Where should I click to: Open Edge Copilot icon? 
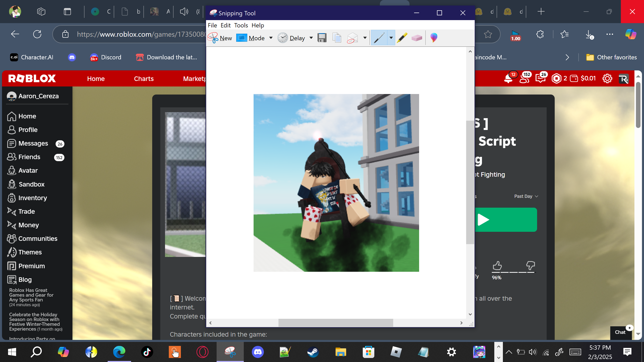(x=630, y=34)
